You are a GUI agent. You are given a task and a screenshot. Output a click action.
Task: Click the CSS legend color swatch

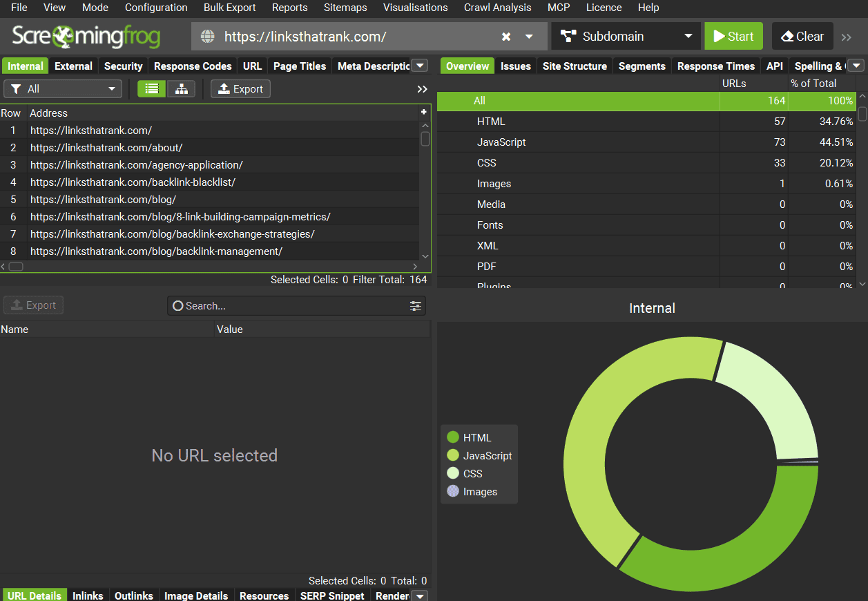pyautogui.click(x=453, y=473)
